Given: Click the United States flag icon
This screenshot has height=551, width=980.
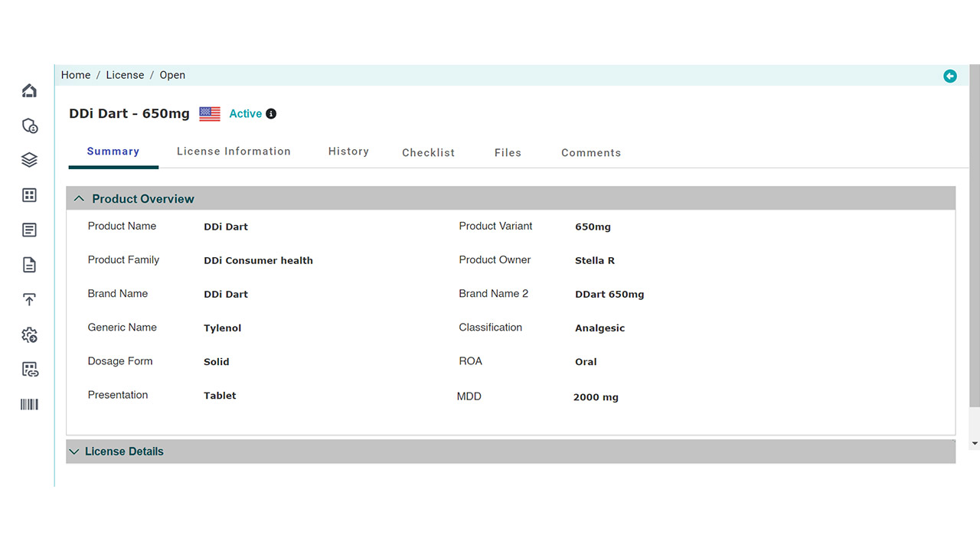Looking at the screenshot, I should 210,114.
